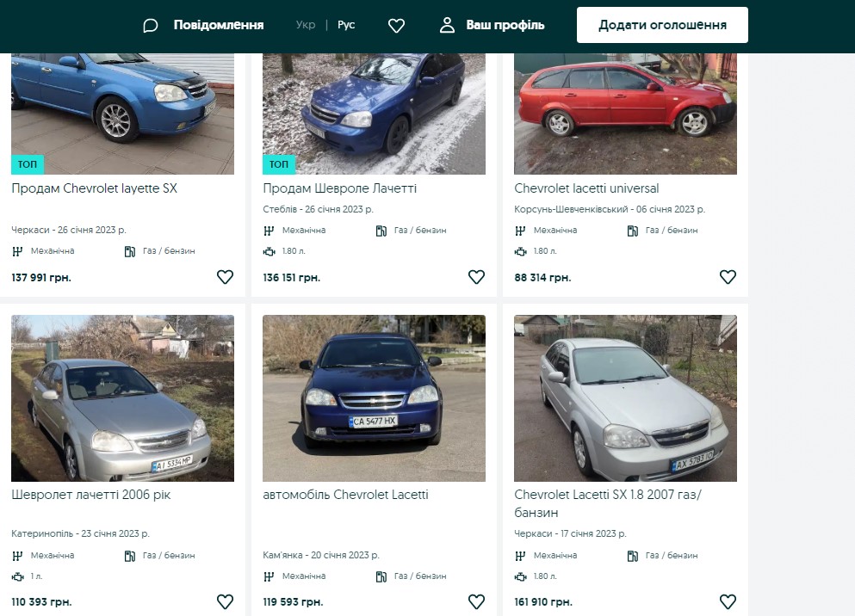This screenshot has height=616, width=855.
Task: Click the price 88 314 грн.
Action: pos(542,278)
